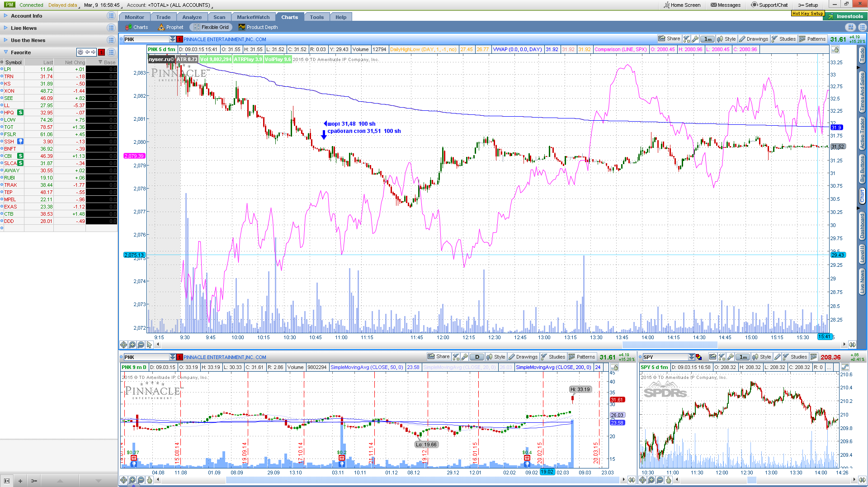The height and width of the screenshot is (487, 868).
Task: Open the Investools panel
Action: point(846,16)
